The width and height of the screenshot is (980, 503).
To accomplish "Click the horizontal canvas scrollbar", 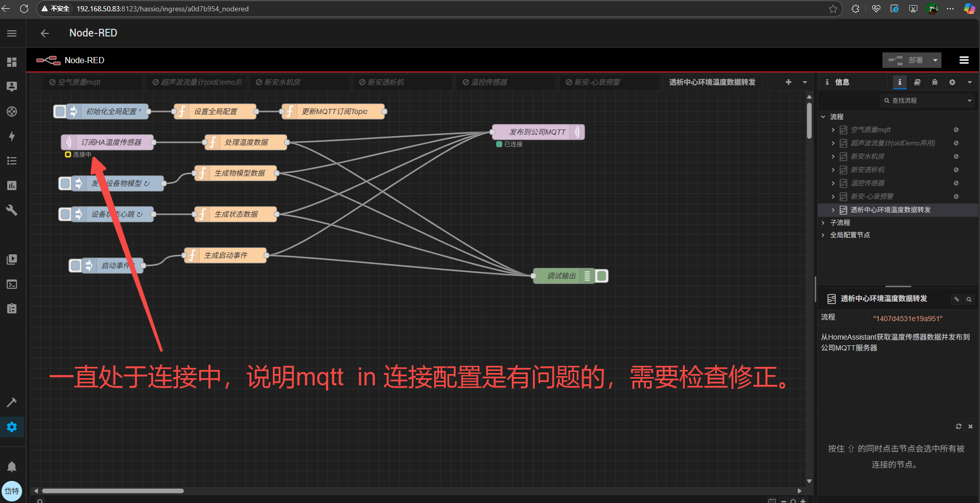I will [113, 491].
